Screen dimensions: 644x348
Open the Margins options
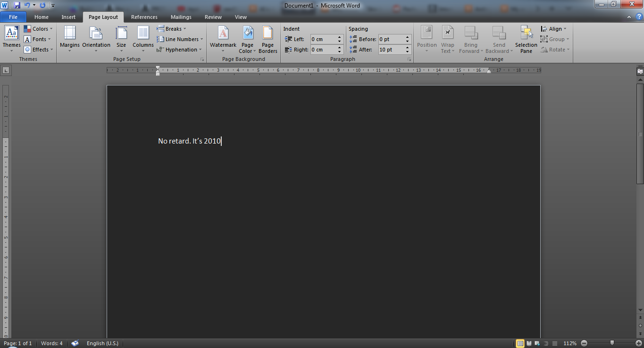coord(70,40)
